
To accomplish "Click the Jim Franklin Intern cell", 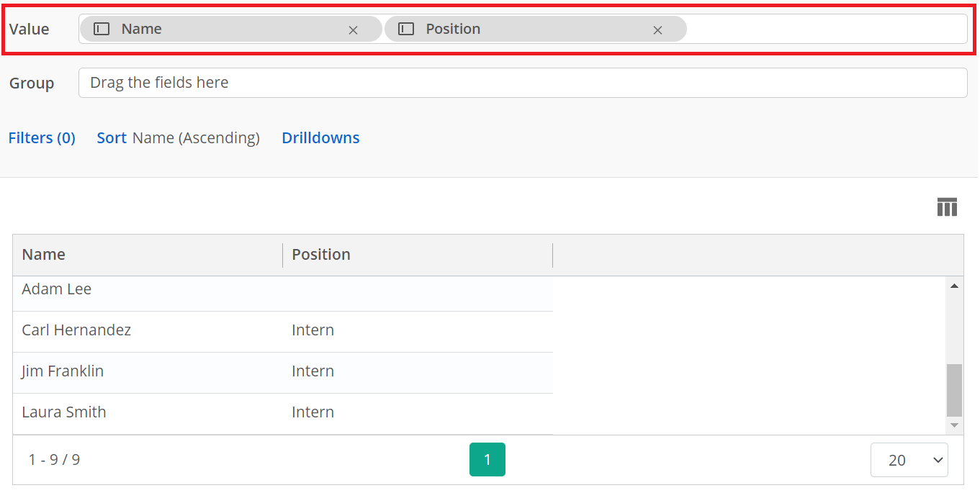I will (x=313, y=371).
